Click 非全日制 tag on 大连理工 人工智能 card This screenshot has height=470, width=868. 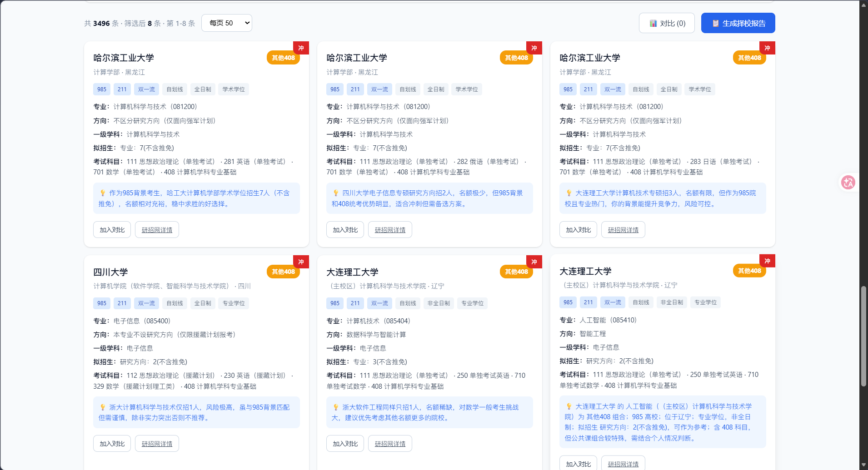[672, 302]
